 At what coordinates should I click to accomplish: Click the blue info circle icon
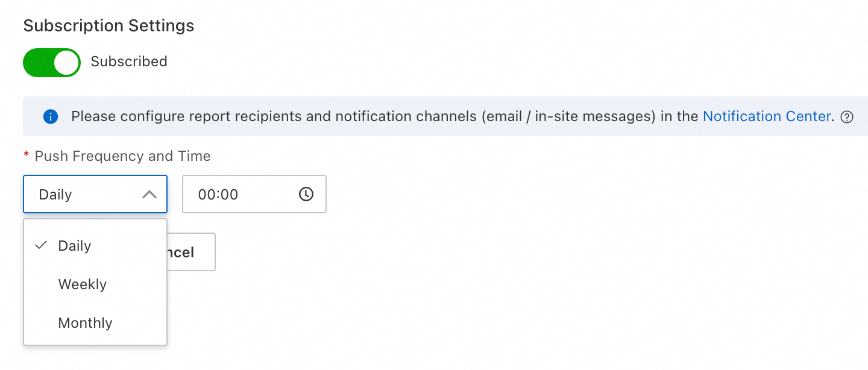point(51,116)
